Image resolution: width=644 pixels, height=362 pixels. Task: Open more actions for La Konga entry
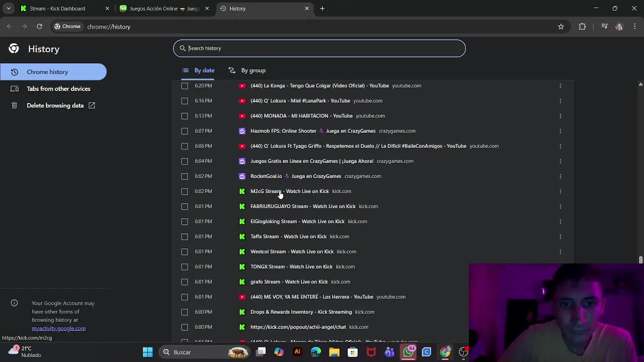(560, 85)
